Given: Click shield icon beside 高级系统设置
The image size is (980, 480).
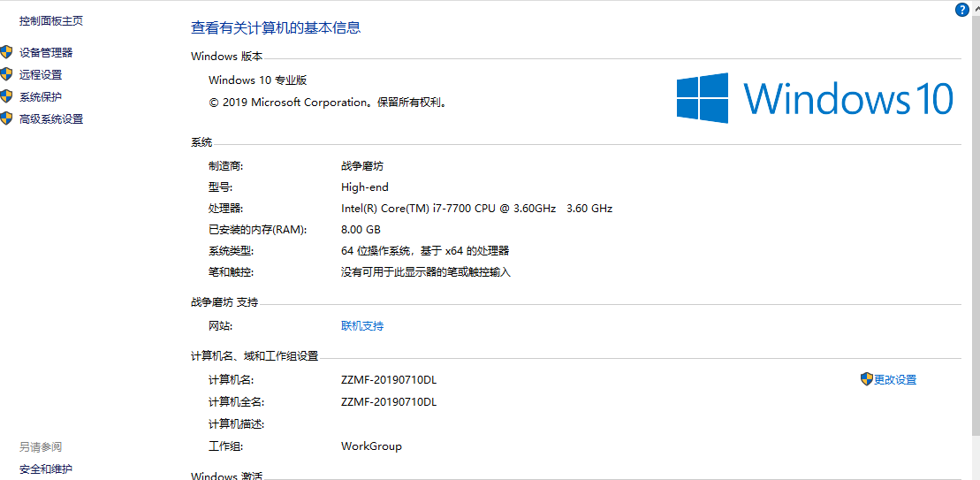Looking at the screenshot, I should (x=6, y=118).
